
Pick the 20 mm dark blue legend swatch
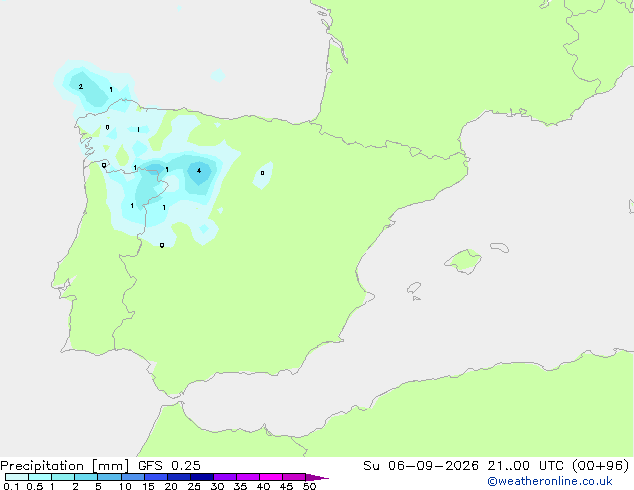tap(178, 477)
